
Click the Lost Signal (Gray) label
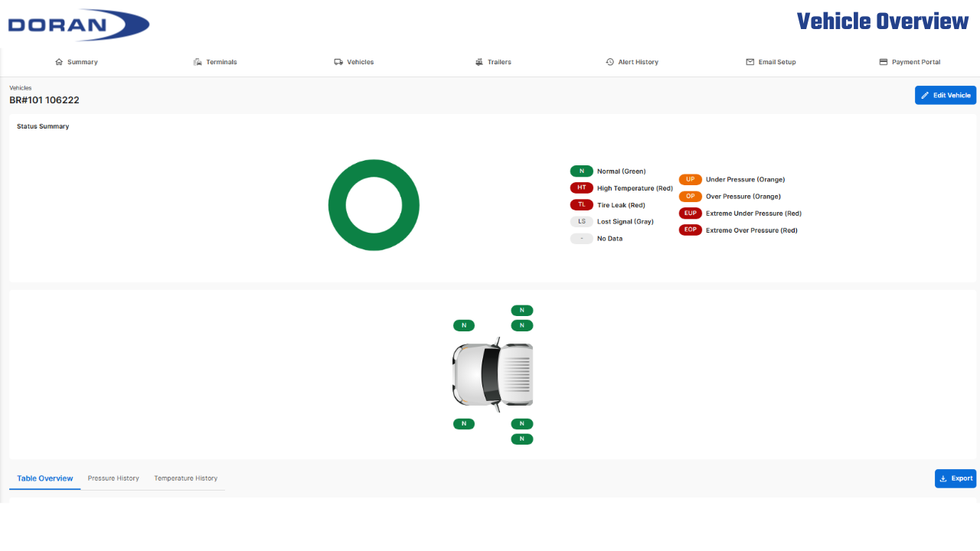tap(626, 222)
